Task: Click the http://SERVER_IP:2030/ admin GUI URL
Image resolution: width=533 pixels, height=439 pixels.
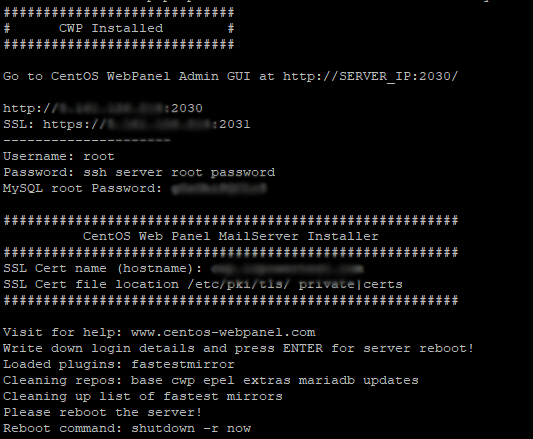Action: pos(371,77)
